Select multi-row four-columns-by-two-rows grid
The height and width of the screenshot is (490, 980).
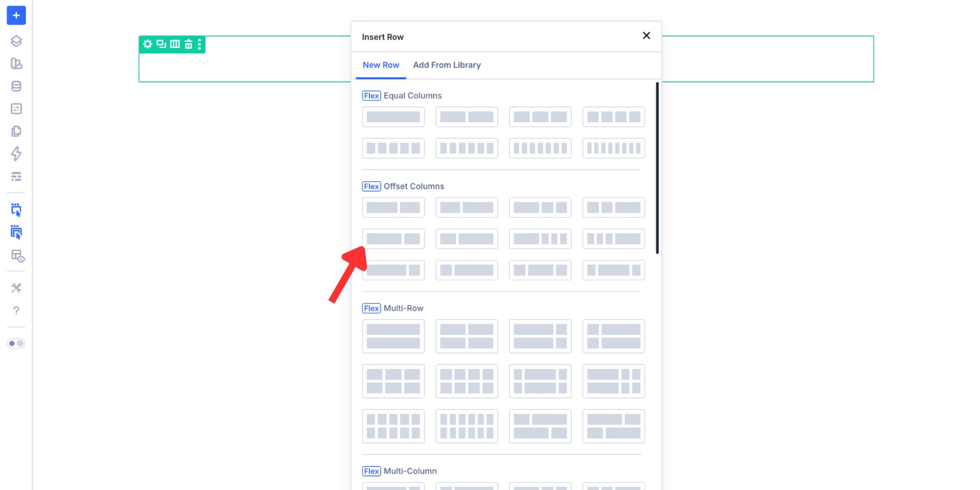[x=467, y=381]
